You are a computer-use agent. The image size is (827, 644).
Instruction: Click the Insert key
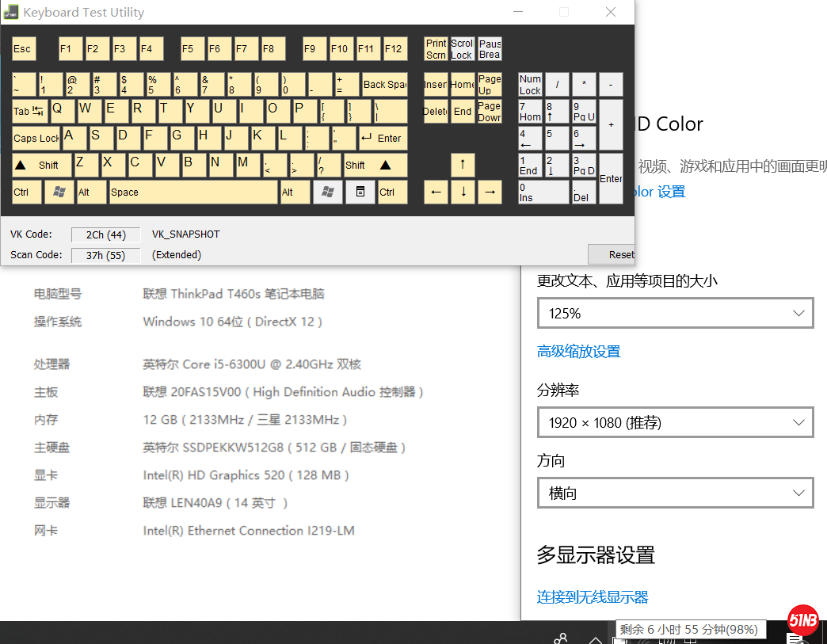point(436,85)
